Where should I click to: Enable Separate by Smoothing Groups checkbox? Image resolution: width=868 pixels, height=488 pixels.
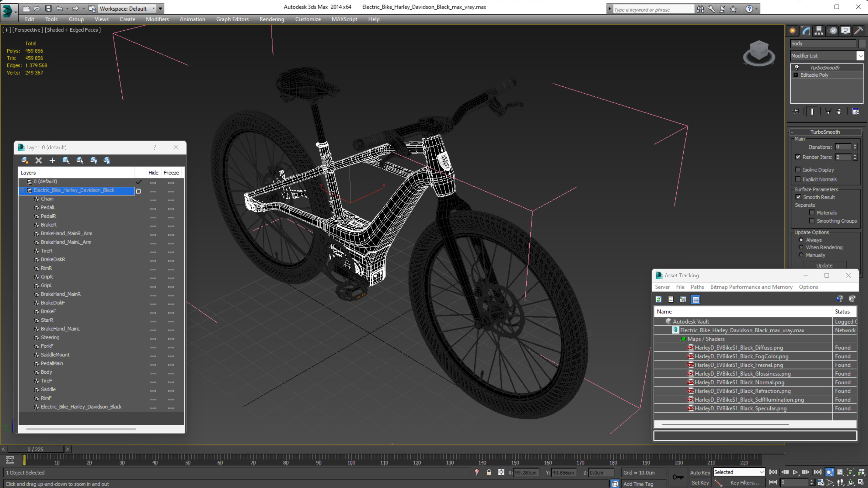click(x=812, y=221)
